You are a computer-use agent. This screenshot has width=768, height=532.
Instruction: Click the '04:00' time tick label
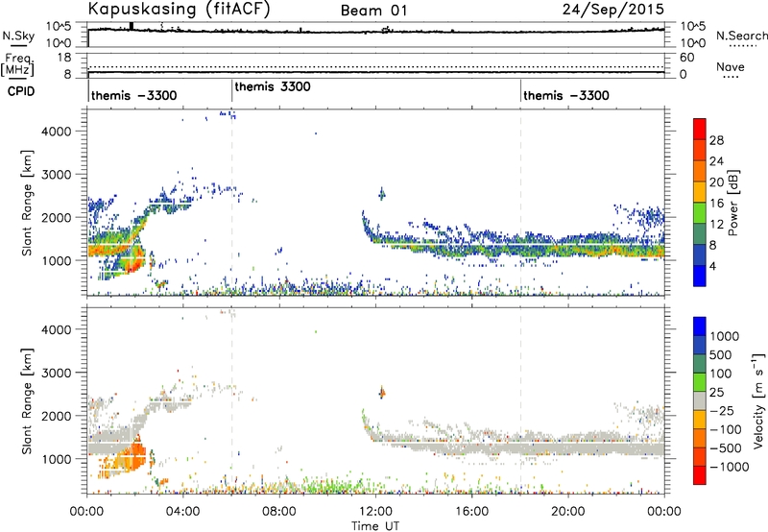pyautogui.click(x=183, y=512)
